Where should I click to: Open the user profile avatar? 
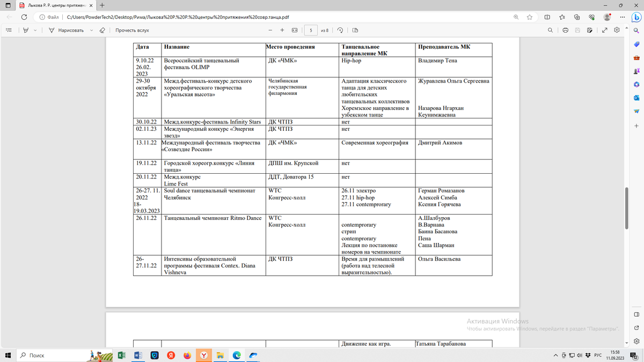click(x=607, y=17)
